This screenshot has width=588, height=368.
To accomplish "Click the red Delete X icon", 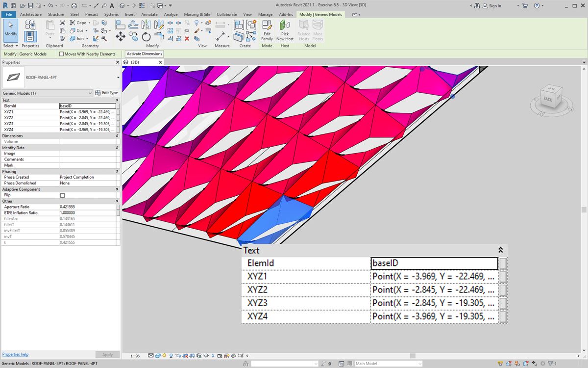I will [x=187, y=38].
